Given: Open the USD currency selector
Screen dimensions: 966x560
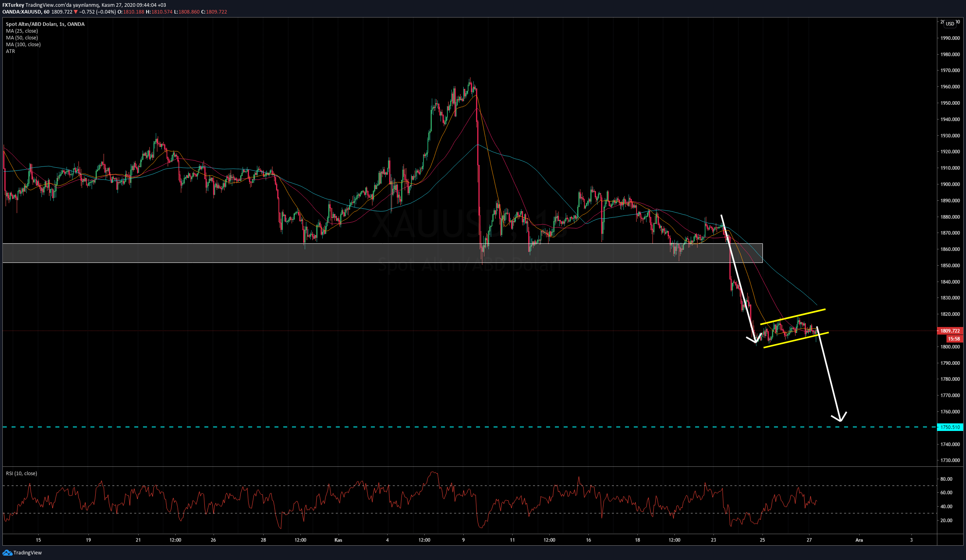Looking at the screenshot, I should (950, 24).
